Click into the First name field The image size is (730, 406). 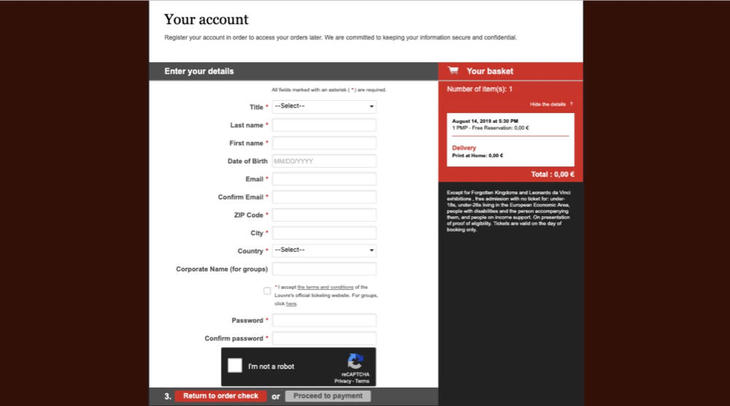[323, 143]
